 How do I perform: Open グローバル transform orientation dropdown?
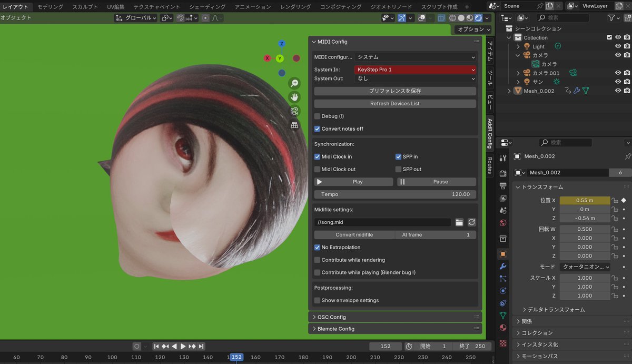pos(136,18)
